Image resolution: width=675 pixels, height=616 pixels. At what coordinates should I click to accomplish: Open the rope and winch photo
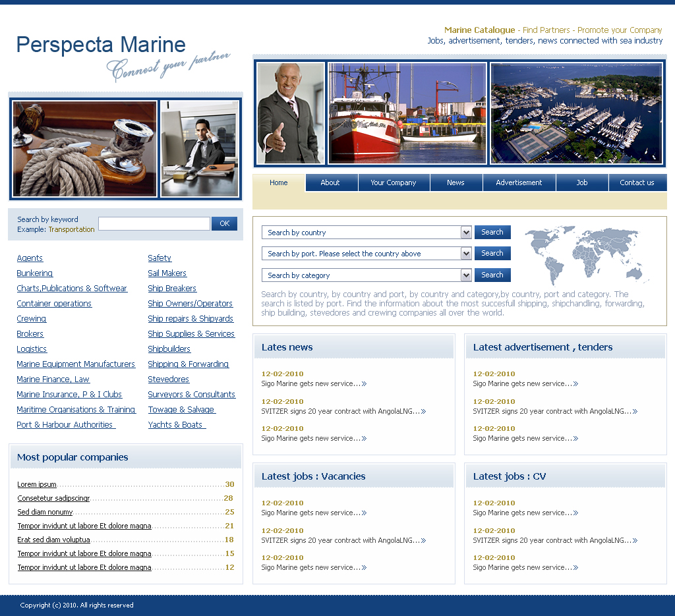pyautogui.click(x=84, y=149)
